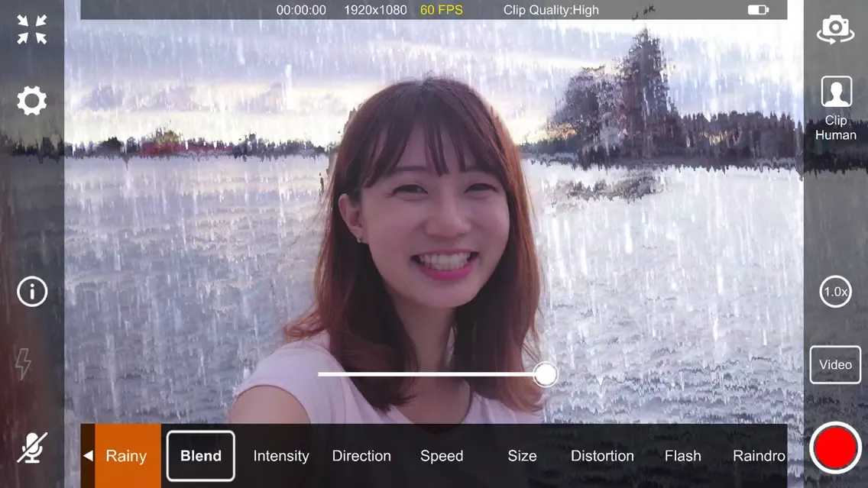Collapse effects list with left arrow

pyautogui.click(x=88, y=456)
